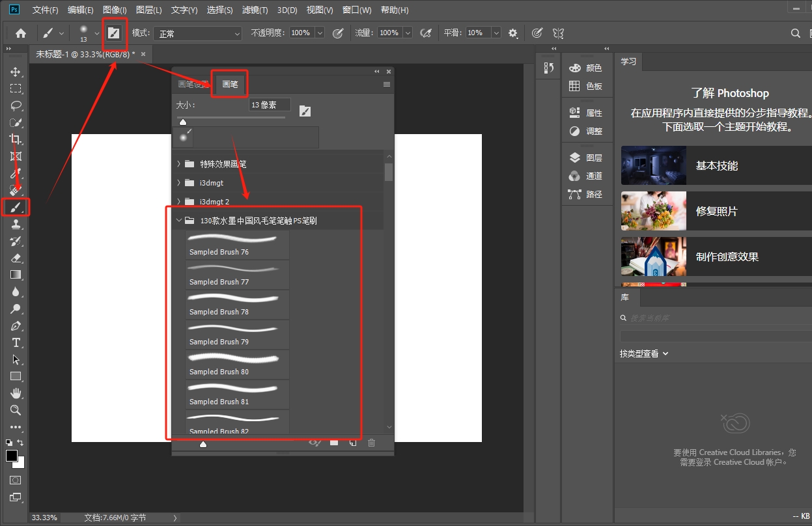
Task: Switch to the 画笔 tab in the panel
Action: (229, 84)
